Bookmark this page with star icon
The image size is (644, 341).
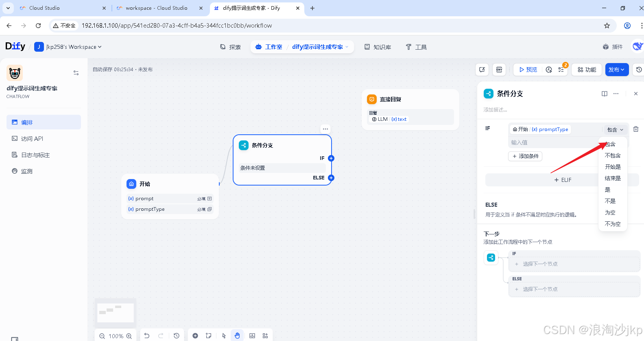tap(607, 26)
